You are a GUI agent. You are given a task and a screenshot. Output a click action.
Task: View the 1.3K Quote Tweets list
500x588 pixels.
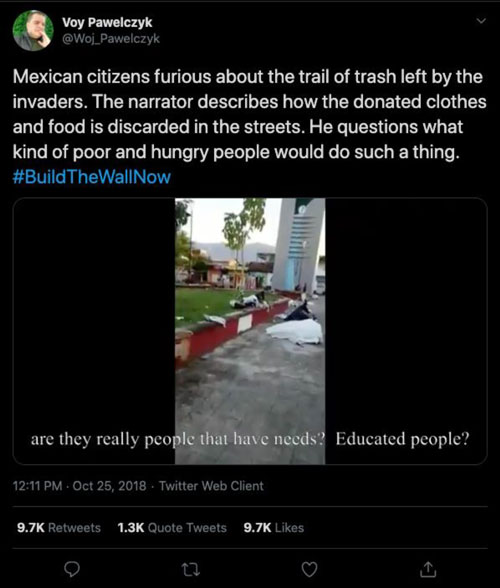point(172,528)
